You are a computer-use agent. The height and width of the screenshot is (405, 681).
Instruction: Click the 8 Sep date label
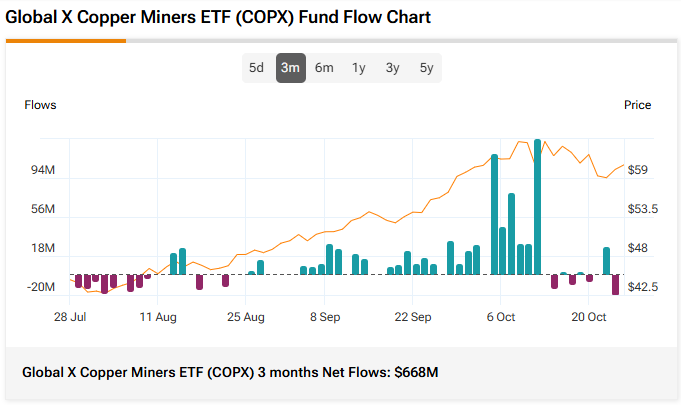point(325,317)
